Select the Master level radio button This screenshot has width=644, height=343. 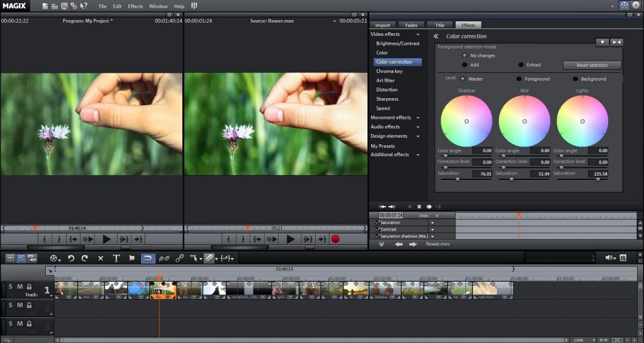463,79
